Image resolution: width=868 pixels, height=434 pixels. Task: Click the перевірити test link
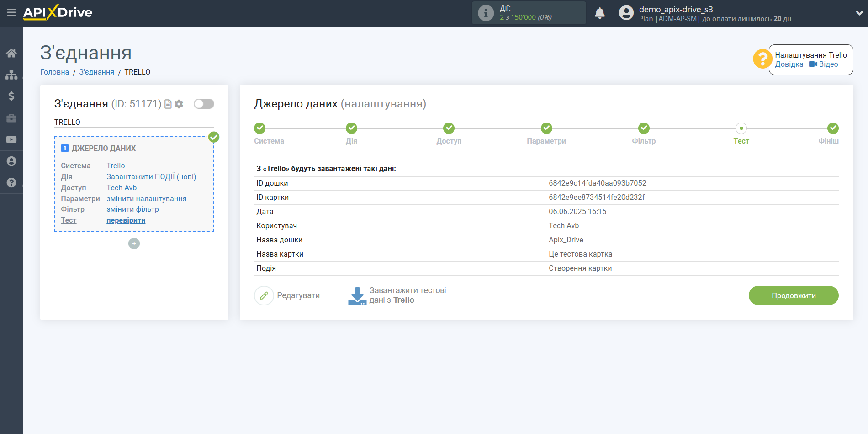coord(126,220)
